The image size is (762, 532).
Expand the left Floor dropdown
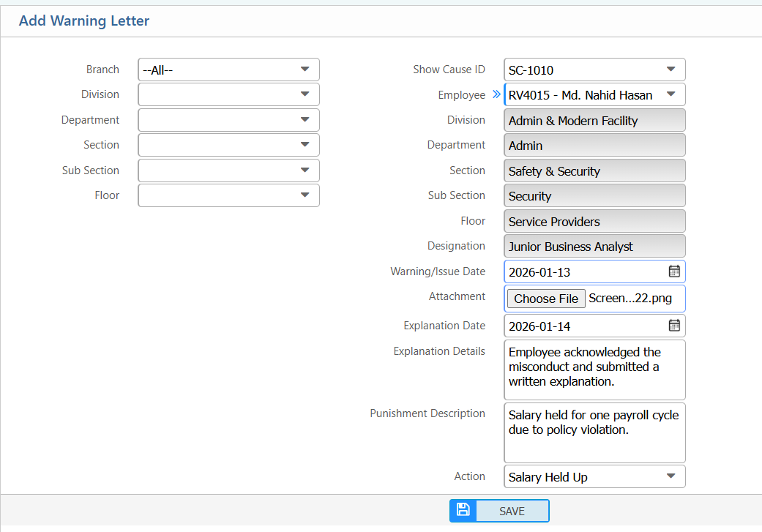point(228,195)
